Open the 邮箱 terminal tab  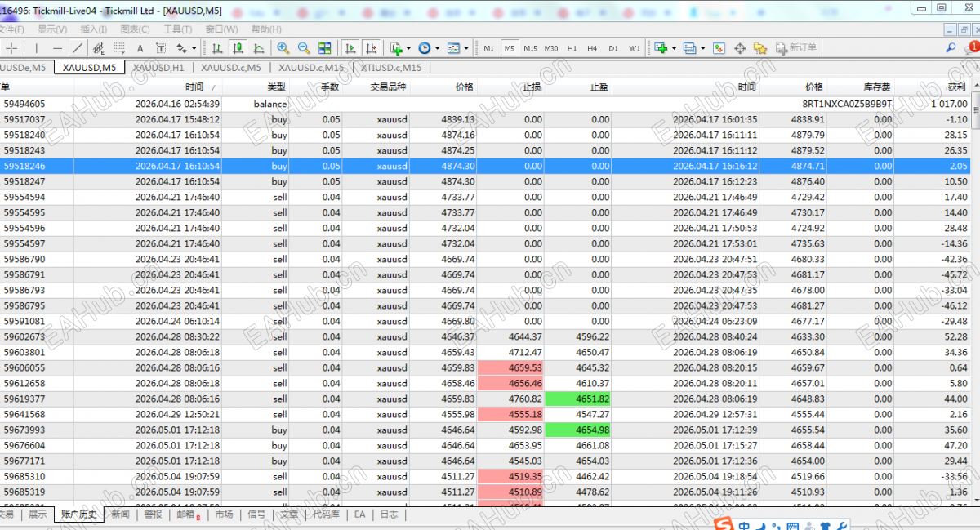[188, 514]
